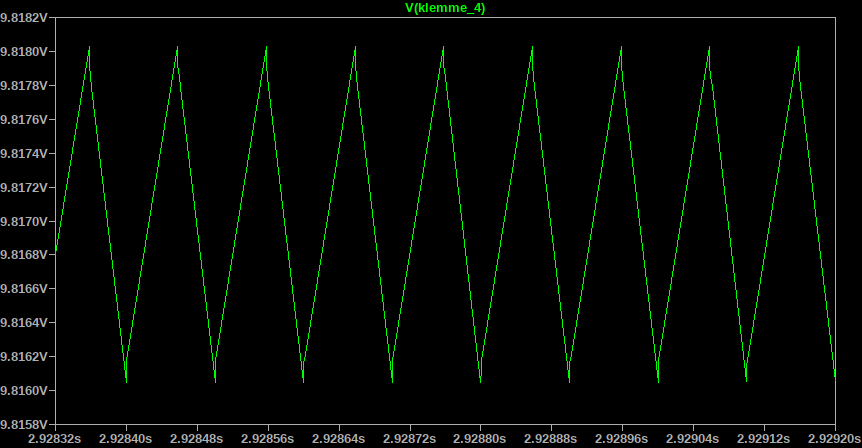Screen dimensions: 862x448
Task: Click the 9.8182V vertical axis label
Action: (24, 18)
